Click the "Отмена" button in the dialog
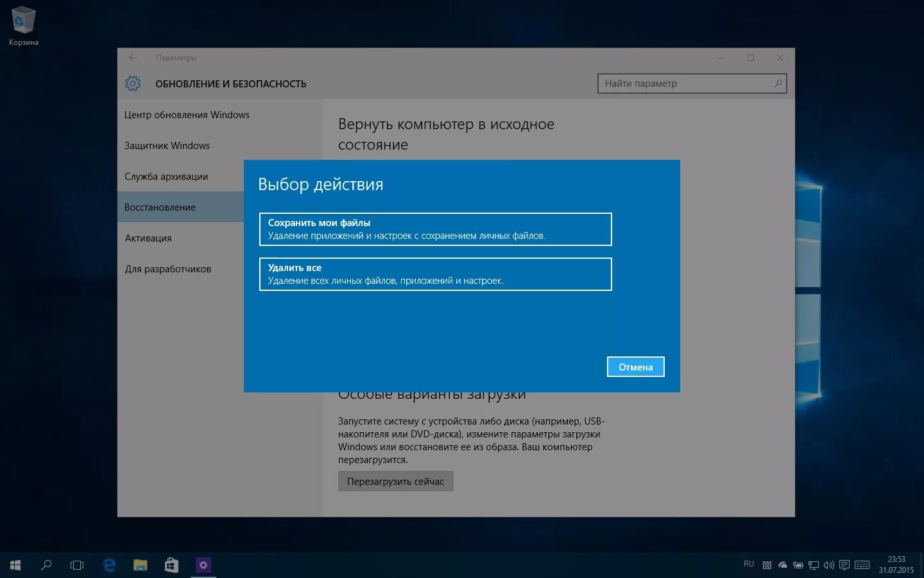This screenshot has height=578, width=924. 635,367
